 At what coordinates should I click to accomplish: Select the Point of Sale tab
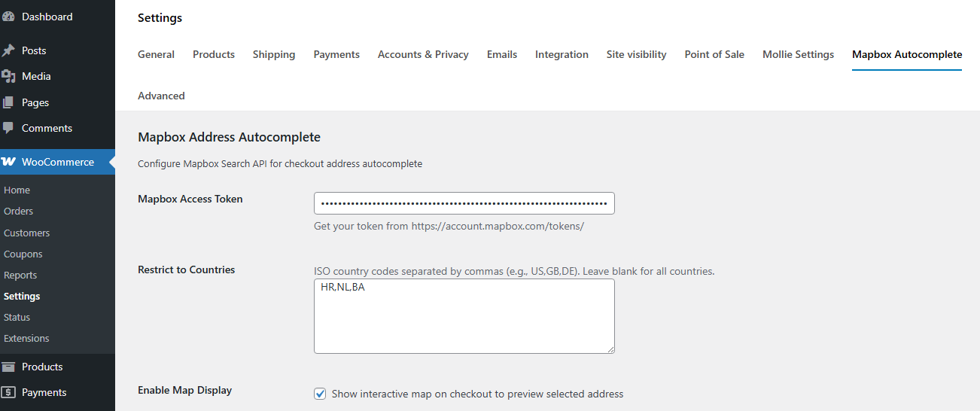coord(714,54)
